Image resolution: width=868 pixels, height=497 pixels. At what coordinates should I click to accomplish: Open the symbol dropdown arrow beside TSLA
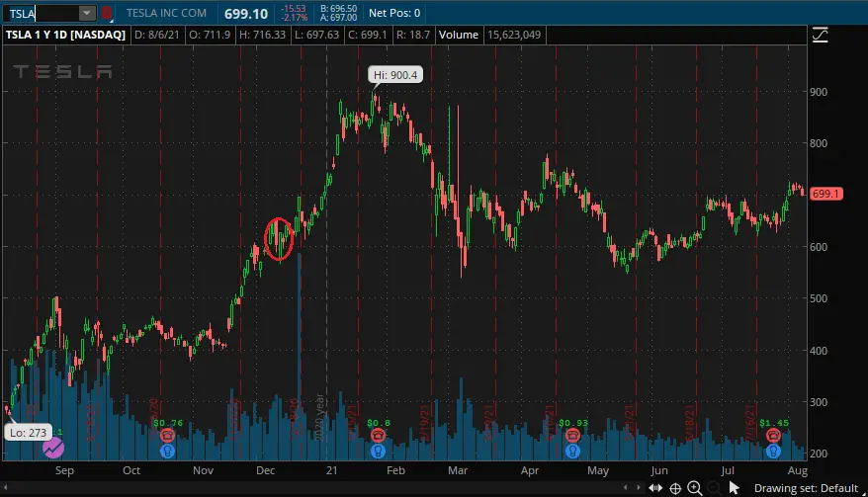86,13
